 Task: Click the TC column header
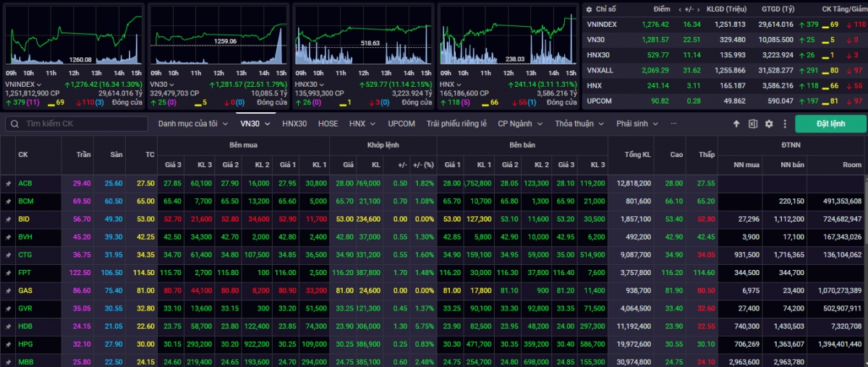click(x=149, y=155)
